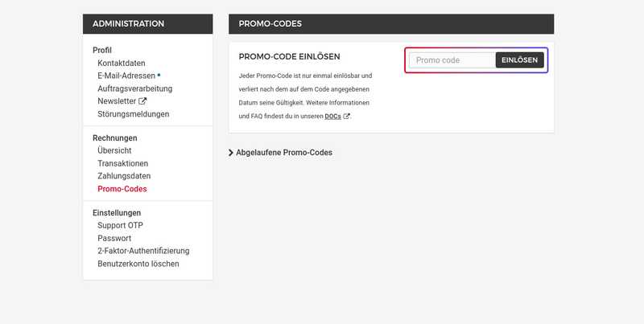Focus the Promo code input field
Viewport: 644px width, 324px height.
tap(451, 60)
